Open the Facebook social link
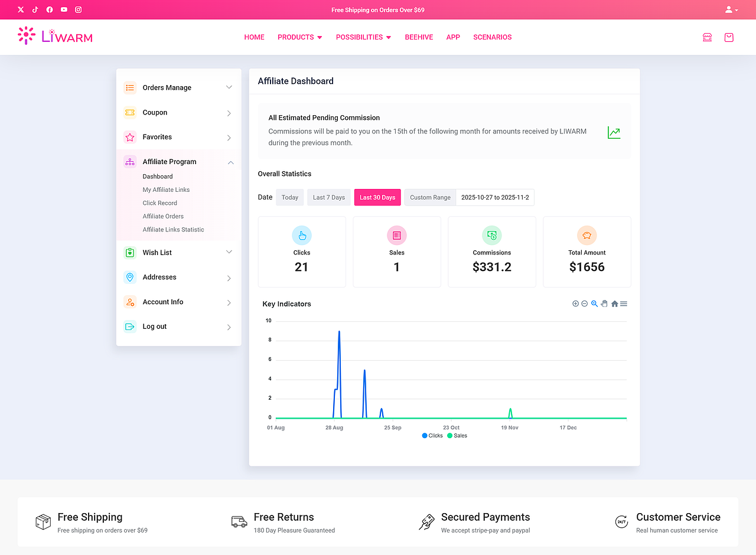 coord(50,9)
